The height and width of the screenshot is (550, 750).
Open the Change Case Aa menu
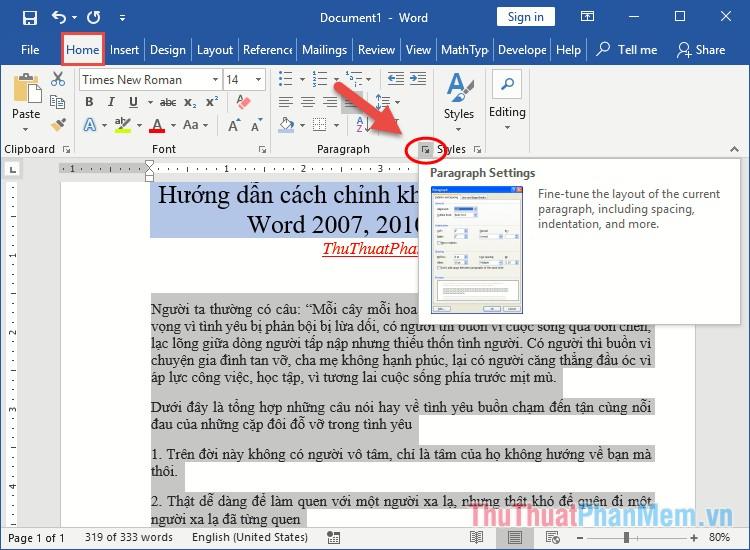pyautogui.click(x=195, y=125)
